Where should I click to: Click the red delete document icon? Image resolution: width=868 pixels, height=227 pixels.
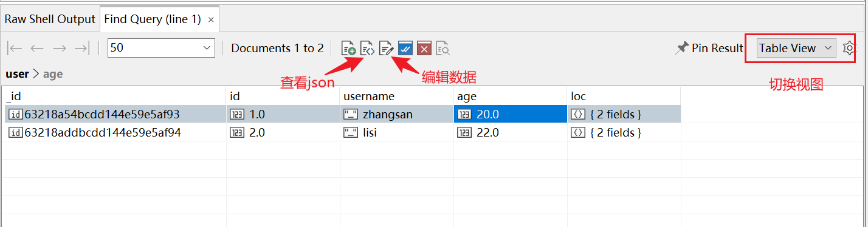pyautogui.click(x=424, y=49)
